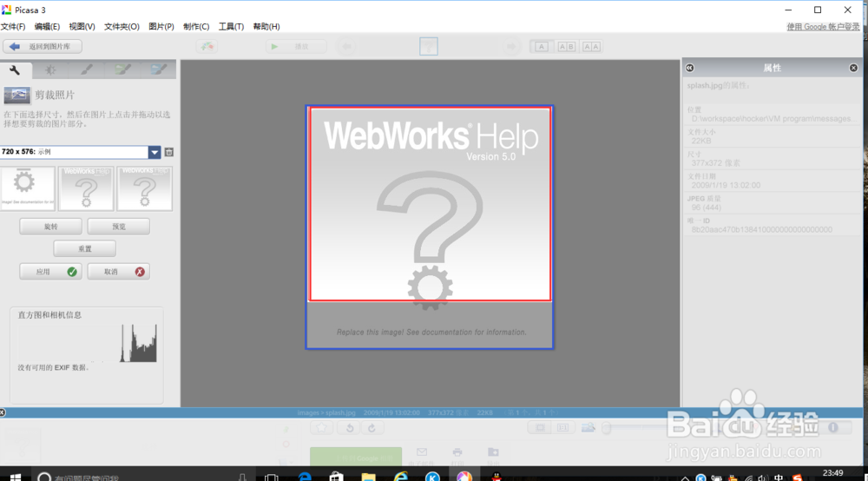
Task: Open Microsoft Store from taskbar
Action: 336,478
